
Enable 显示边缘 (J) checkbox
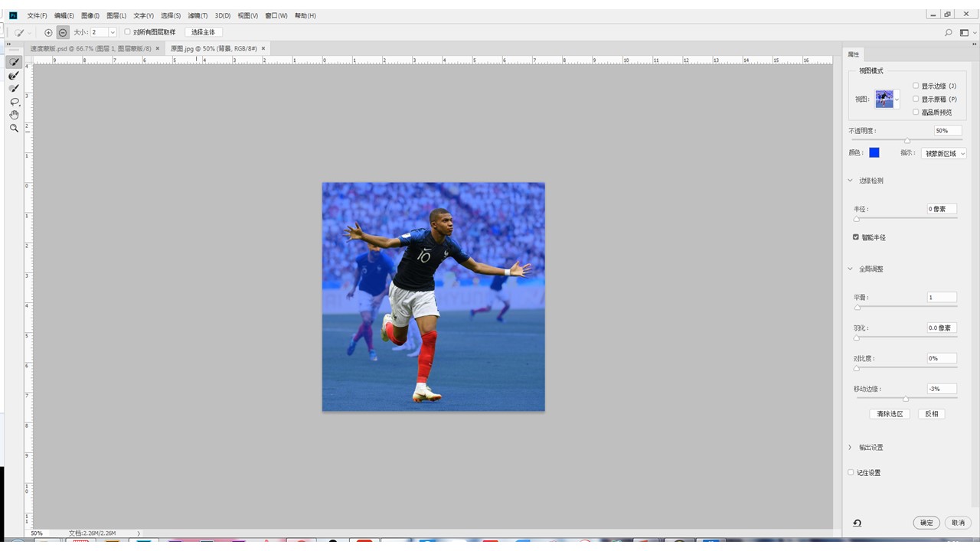pyautogui.click(x=916, y=86)
